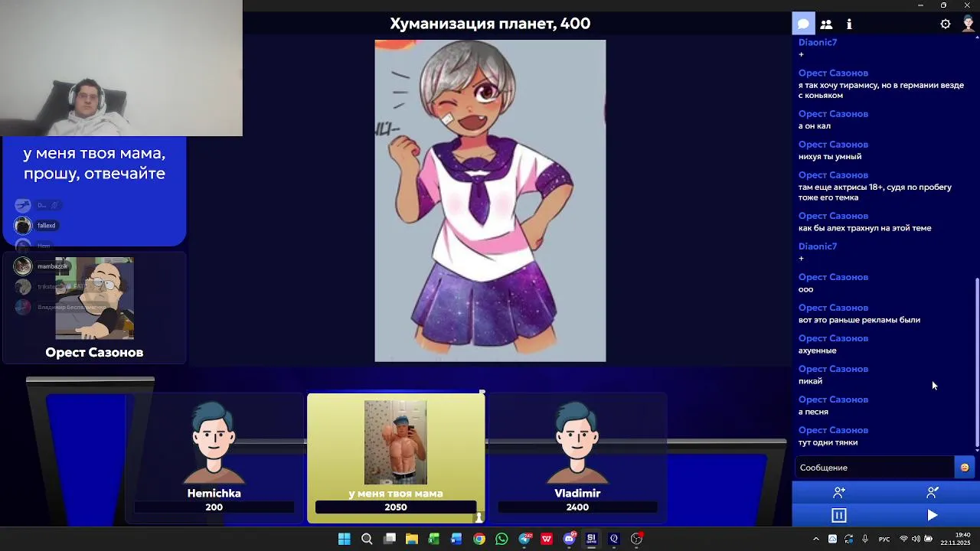Open Windows Start menu
Screen dimensions: 980x551
coord(345,539)
